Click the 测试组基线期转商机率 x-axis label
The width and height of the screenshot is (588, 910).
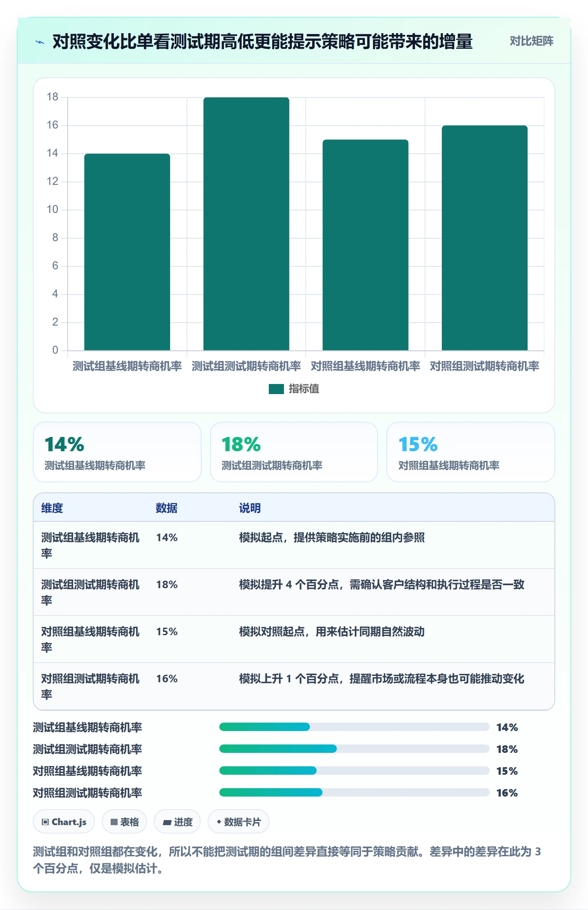tap(127, 366)
